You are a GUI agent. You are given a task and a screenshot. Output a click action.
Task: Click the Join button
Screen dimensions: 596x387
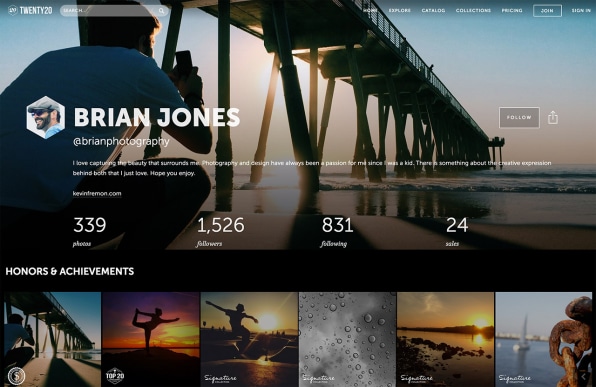click(x=547, y=11)
